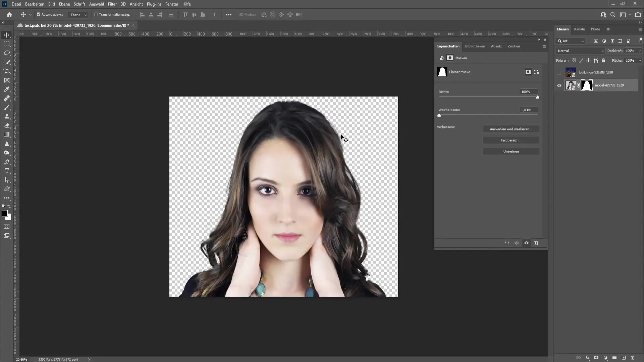Open the Ebenen dropdown in toolbar

(77, 15)
